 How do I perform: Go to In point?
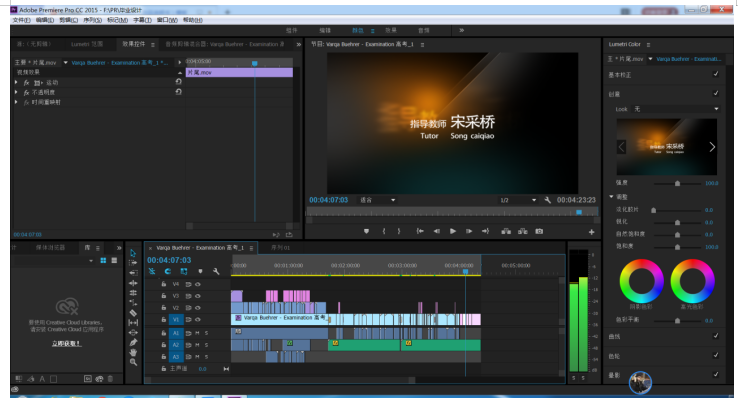[420, 231]
